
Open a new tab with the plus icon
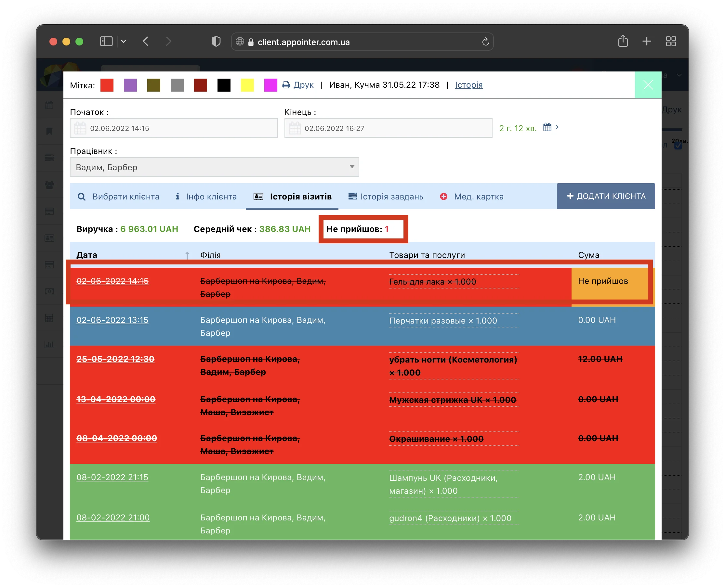pos(646,41)
